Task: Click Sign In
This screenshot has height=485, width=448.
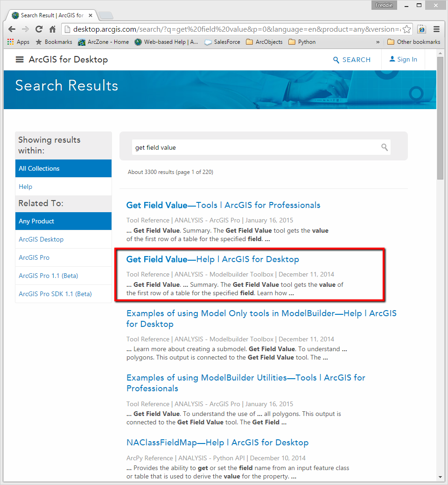Action: point(403,59)
